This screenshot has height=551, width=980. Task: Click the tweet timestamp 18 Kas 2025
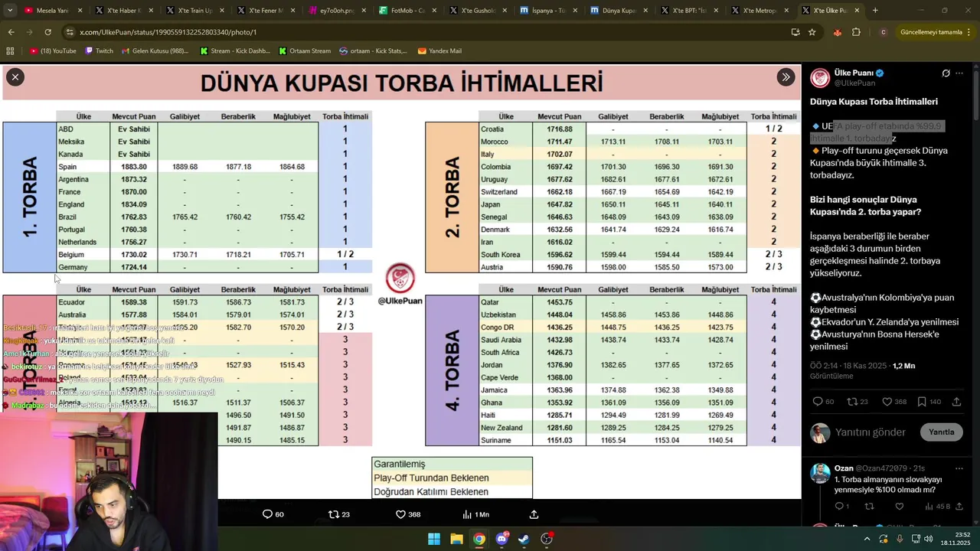848,366
